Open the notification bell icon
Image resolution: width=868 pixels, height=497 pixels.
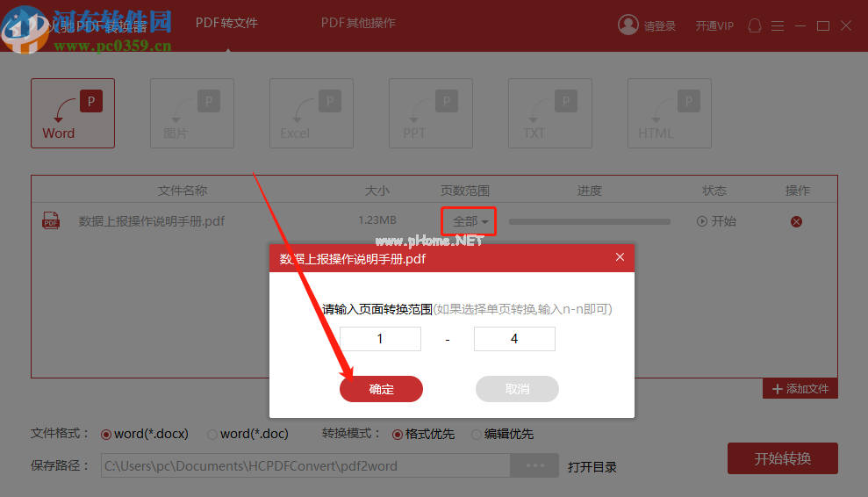[755, 26]
